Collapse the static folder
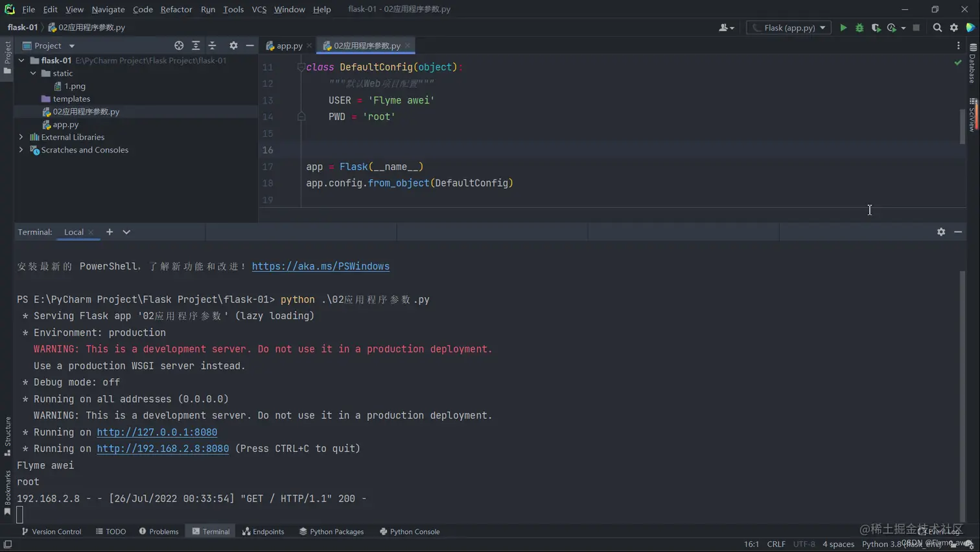 click(33, 73)
